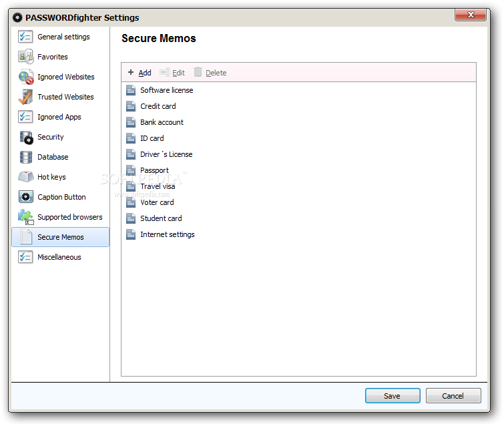
Task: Click the Hot keys keyboard key icon
Action: [x=26, y=177]
